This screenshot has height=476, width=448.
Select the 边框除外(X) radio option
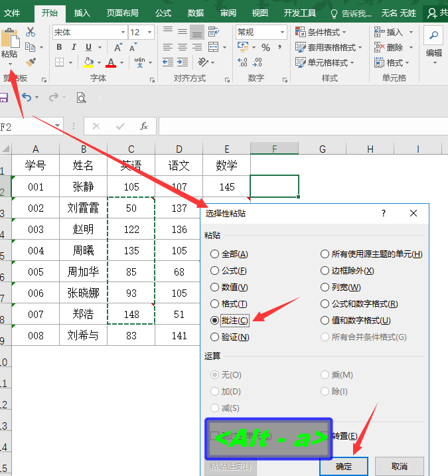(x=347, y=270)
